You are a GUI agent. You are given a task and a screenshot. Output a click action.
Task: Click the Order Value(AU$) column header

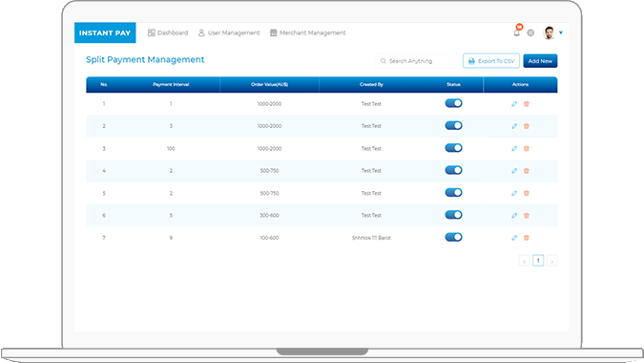(269, 84)
